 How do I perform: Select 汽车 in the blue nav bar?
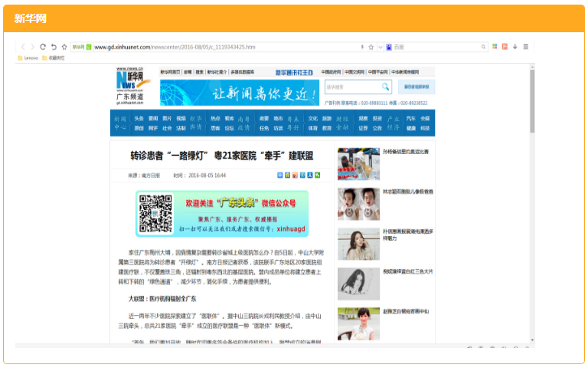coord(411,118)
